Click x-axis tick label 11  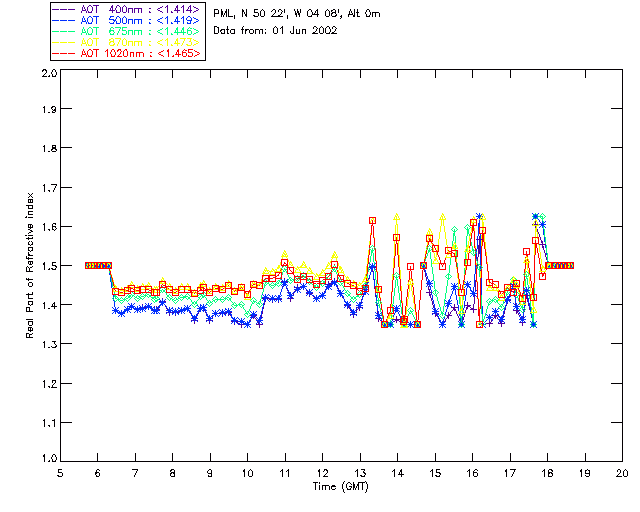pos(285,473)
